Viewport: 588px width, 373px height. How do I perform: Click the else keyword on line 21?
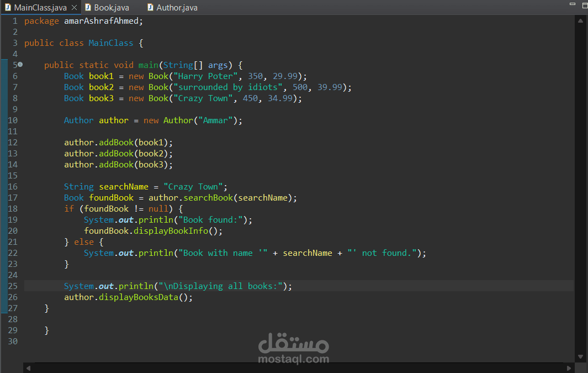coord(83,242)
